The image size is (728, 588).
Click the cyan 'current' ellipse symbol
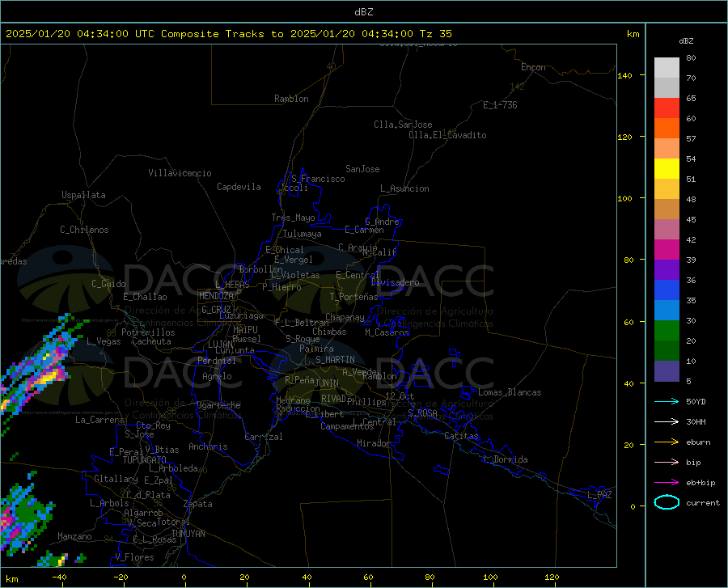coord(667,502)
